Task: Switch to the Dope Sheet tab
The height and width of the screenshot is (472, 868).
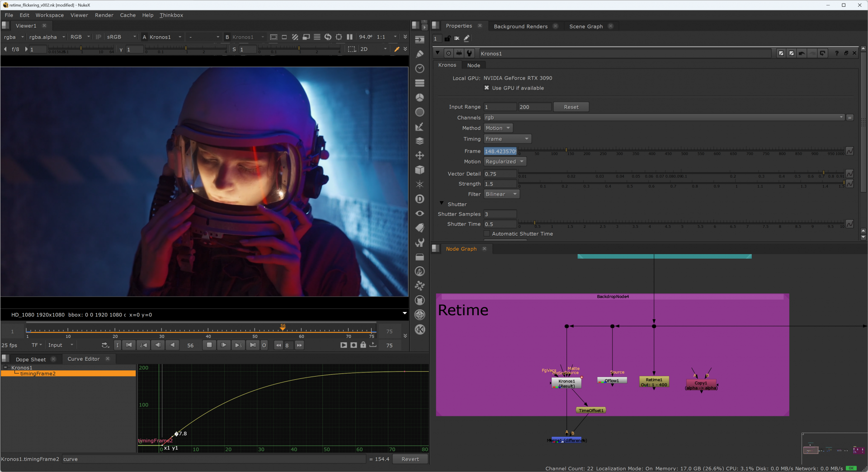Action: coord(31,359)
